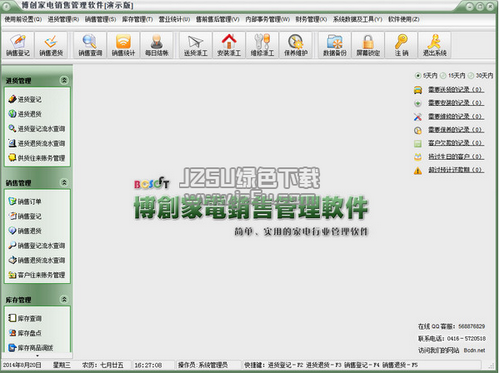View the 客户欠款的记录 link
Screen dimensions: 500x373
pos(456,143)
